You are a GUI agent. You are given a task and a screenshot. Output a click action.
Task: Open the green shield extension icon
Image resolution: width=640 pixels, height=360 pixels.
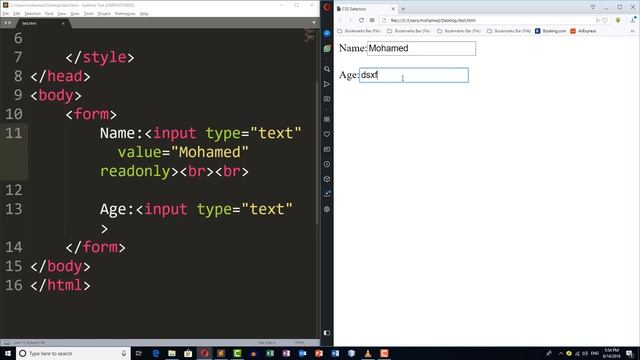tap(618, 20)
